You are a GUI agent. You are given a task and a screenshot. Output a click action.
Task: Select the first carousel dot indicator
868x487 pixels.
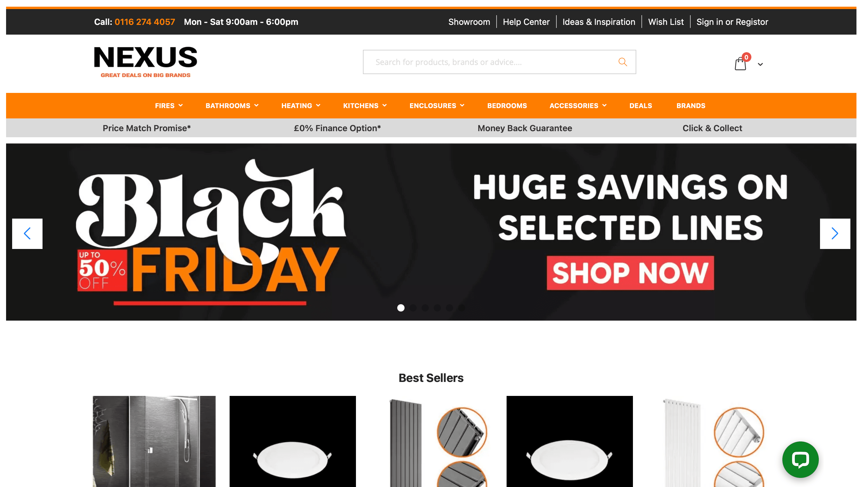pyautogui.click(x=401, y=308)
